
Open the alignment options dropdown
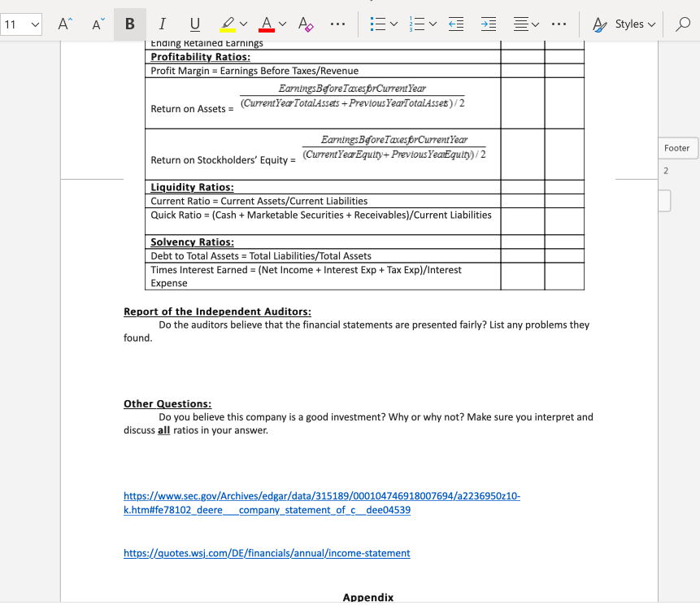pyautogui.click(x=535, y=24)
